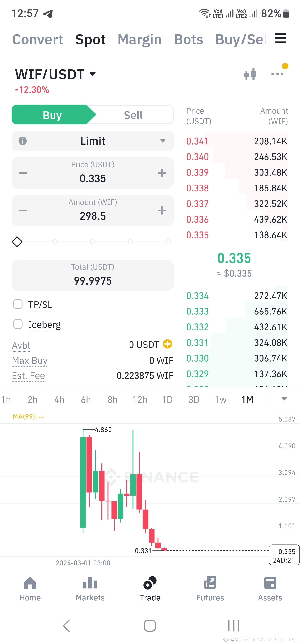The height and width of the screenshot is (644, 300).
Task: Tap the Android home button
Action: 150,626
